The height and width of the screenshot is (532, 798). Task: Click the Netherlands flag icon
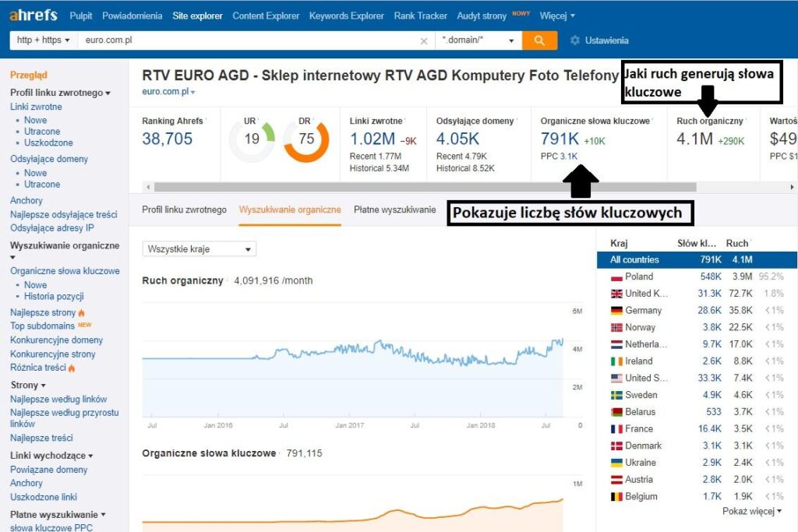[616, 345]
